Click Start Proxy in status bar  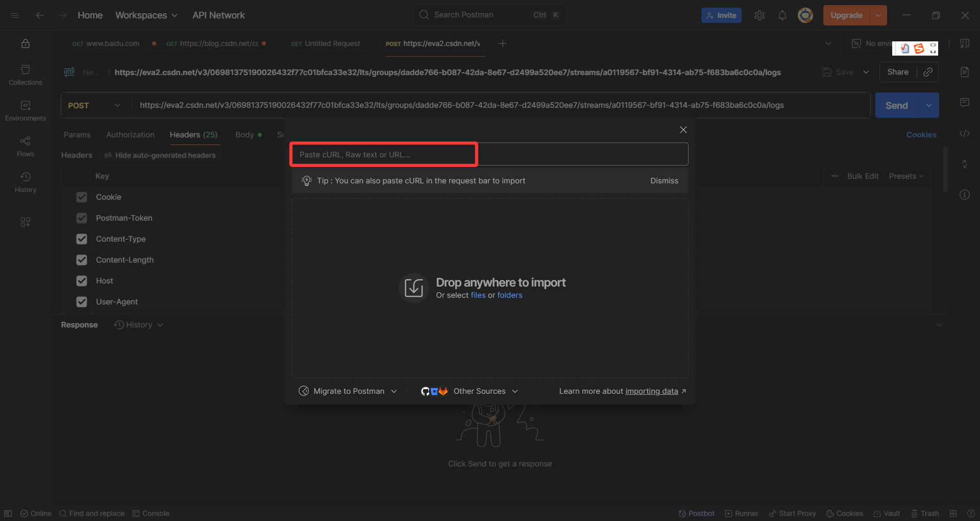[792, 513]
